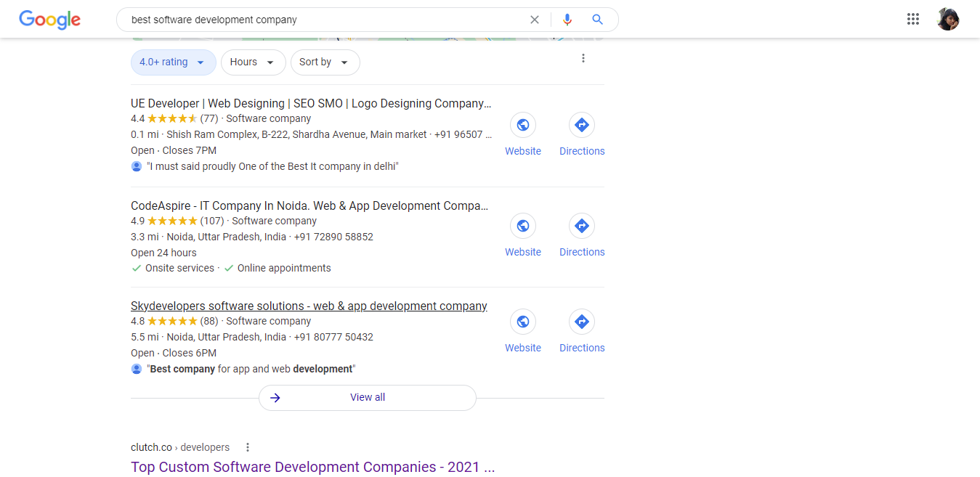
Task: Click 'Best It company in delhi' review text
Action: click(x=272, y=166)
